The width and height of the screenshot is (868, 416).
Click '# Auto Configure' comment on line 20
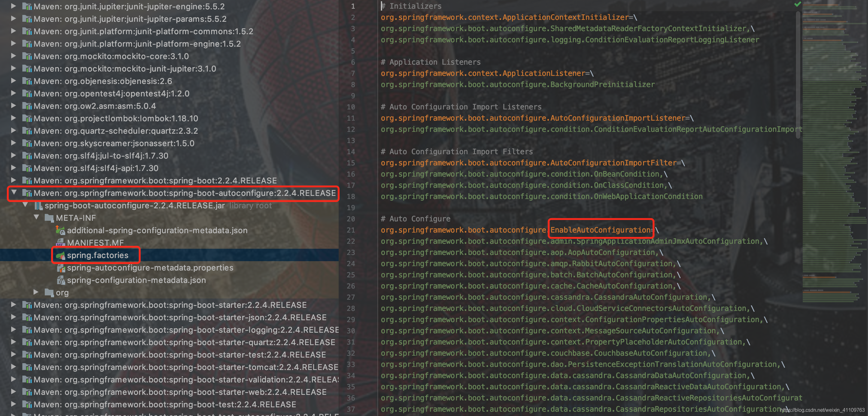[x=415, y=219]
